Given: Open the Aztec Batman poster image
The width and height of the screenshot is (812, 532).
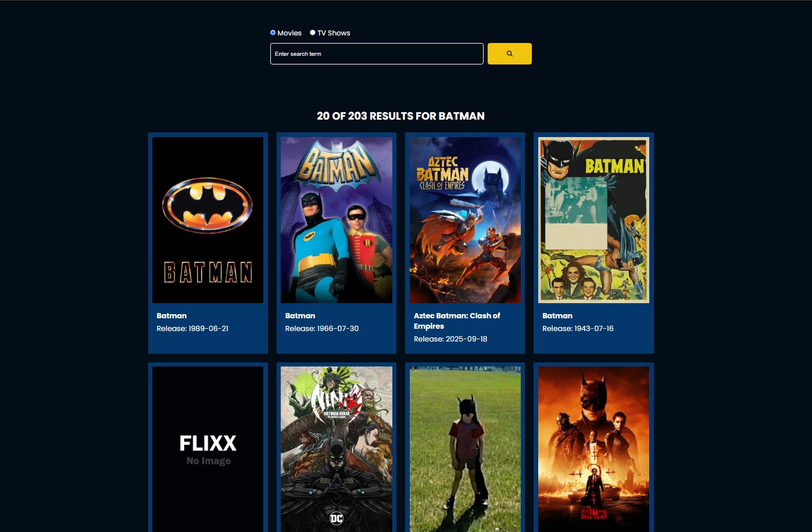Looking at the screenshot, I should point(465,220).
